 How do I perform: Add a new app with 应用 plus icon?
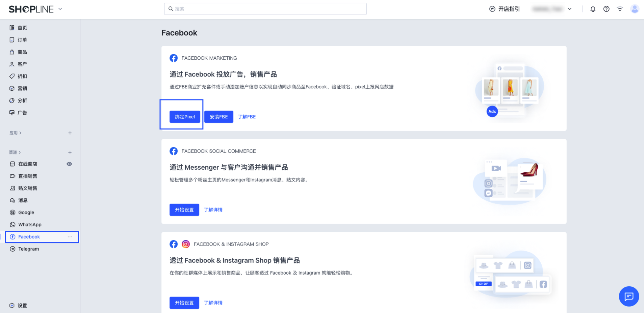[70, 133]
